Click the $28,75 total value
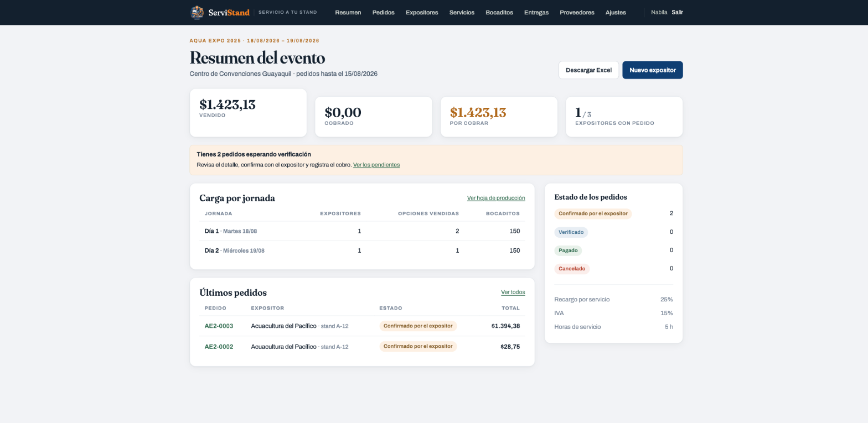Screen dimensions: 868x423 coord(510,347)
